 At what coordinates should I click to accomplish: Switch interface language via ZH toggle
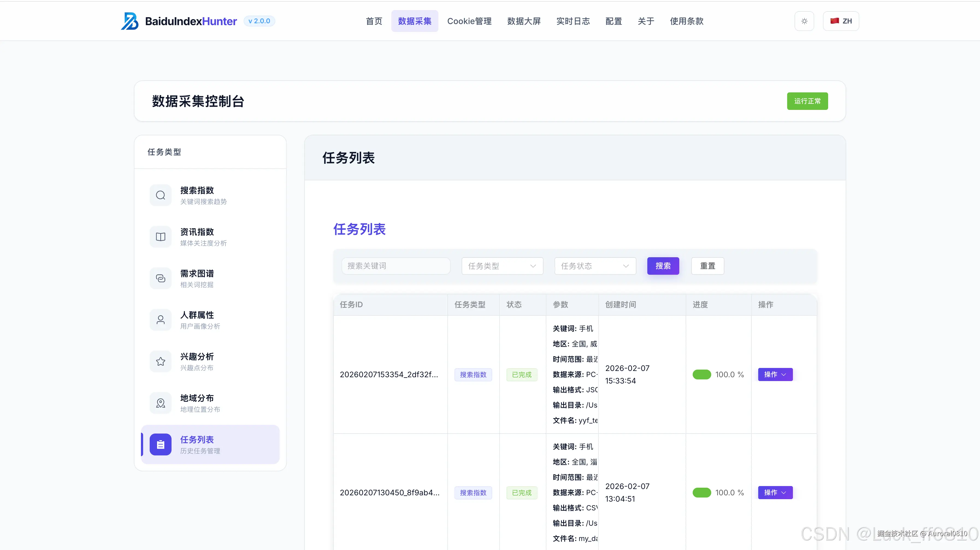(841, 21)
